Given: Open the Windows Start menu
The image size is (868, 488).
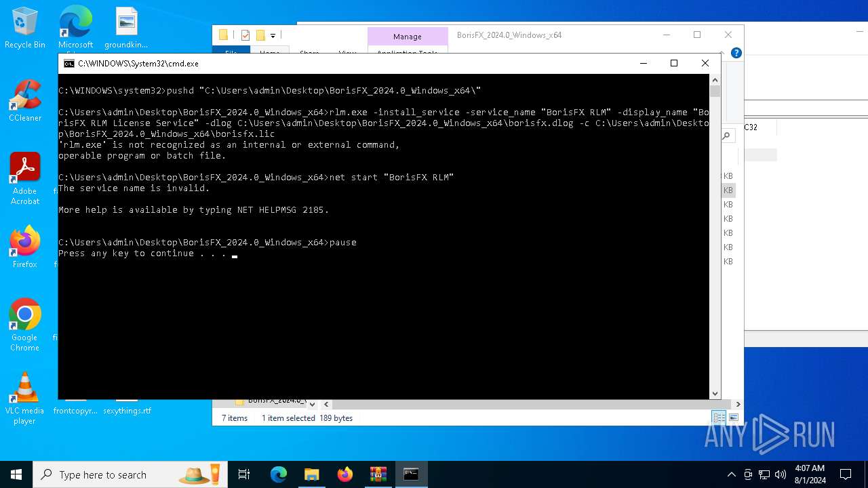Looking at the screenshot, I should (16, 474).
